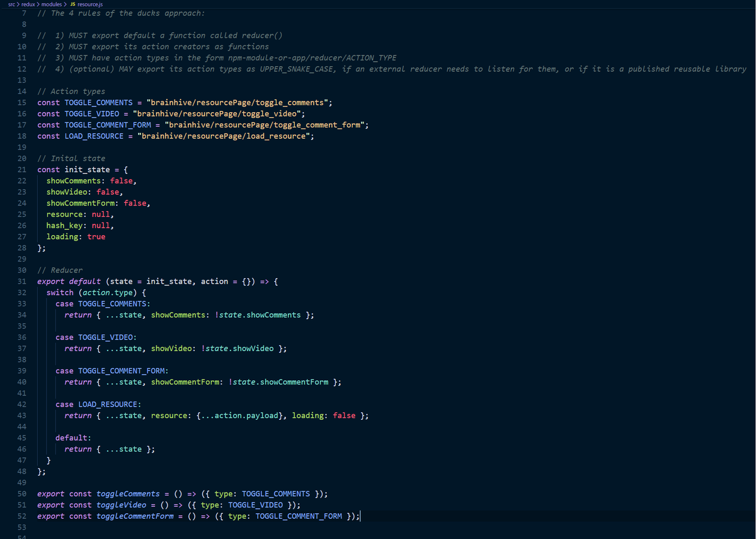Click "!state.showComments" on line 34
The height and width of the screenshot is (539, 756).
tap(258, 315)
